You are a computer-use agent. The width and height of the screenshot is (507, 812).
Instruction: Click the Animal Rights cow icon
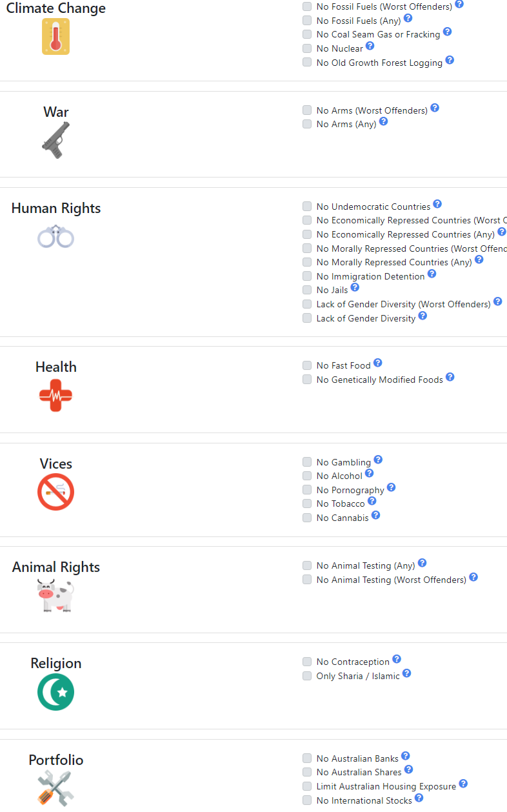coord(55,595)
